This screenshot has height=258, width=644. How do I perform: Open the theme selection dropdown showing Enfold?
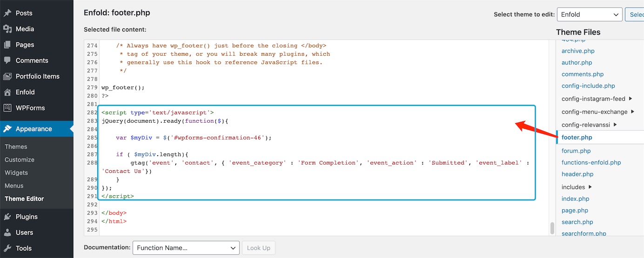(590, 14)
